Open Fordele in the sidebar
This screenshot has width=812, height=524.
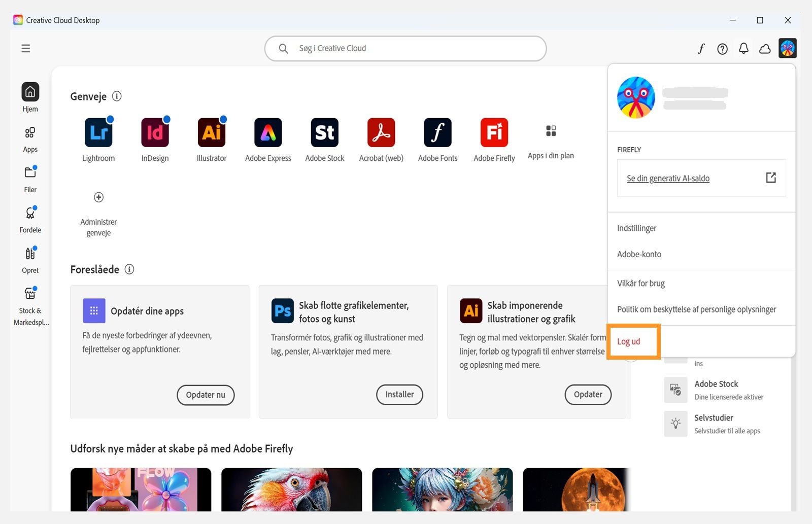click(x=30, y=220)
